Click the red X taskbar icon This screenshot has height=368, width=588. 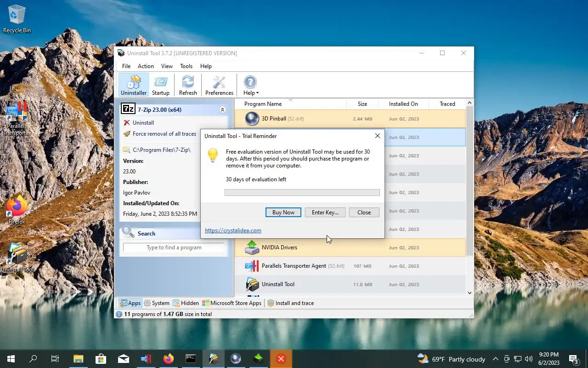pos(281,359)
